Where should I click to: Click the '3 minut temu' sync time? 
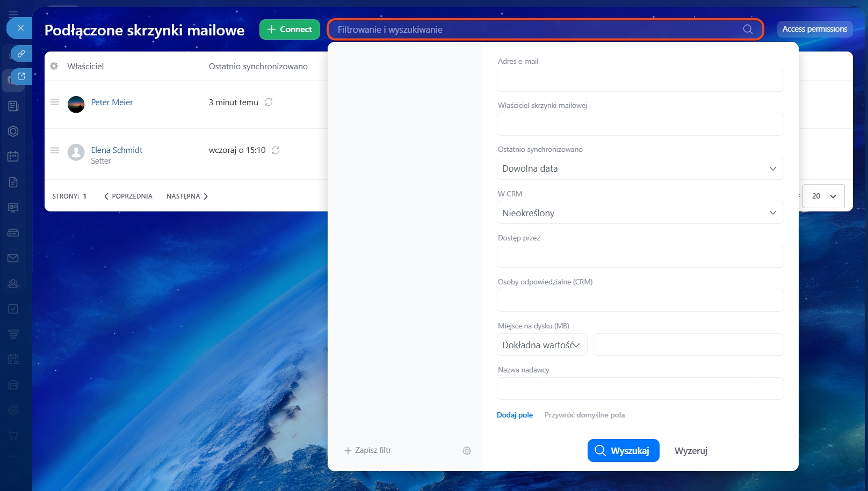pyautogui.click(x=234, y=102)
